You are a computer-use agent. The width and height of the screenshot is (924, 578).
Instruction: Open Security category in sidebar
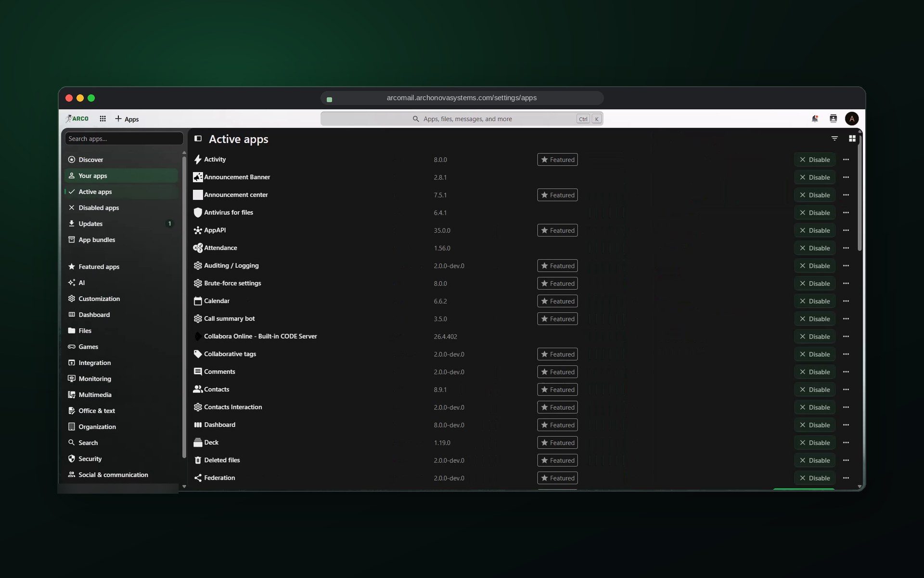tap(121, 459)
